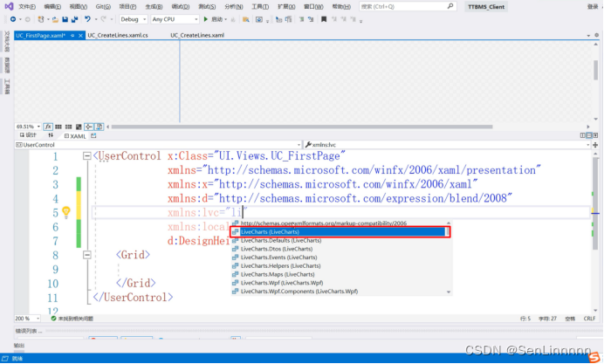Click the Navigate Forward toolbar icon
Image resolution: width=604 pixels, height=364 pixels.
coord(27,19)
